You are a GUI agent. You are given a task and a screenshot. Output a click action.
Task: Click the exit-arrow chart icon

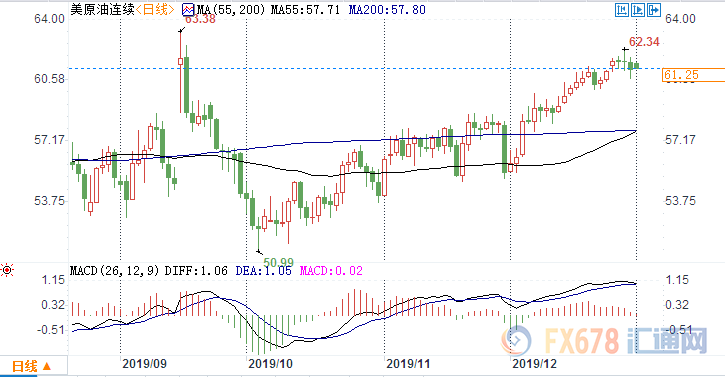(653, 10)
